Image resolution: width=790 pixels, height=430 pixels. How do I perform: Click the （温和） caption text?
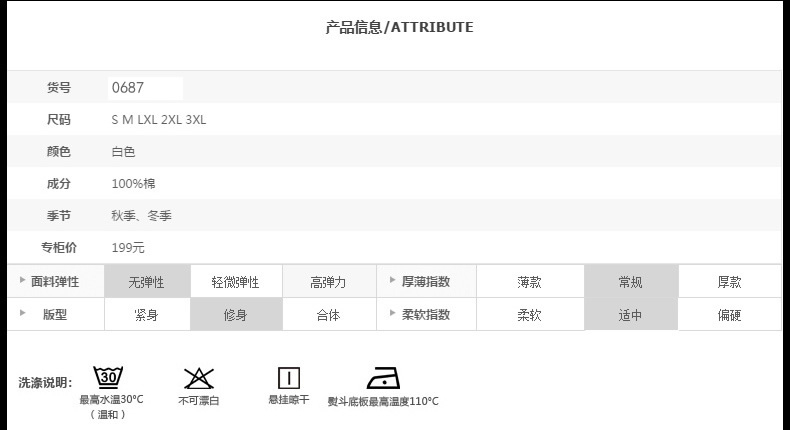(108, 414)
